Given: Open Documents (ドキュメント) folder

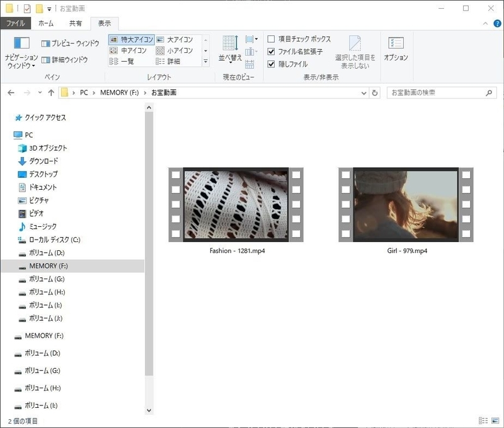Looking at the screenshot, I should pyautogui.click(x=37, y=187).
